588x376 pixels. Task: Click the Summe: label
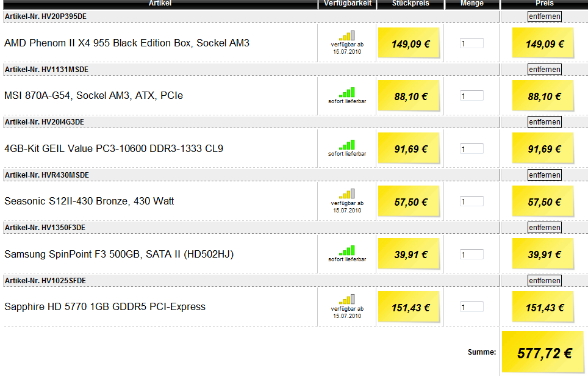point(482,352)
